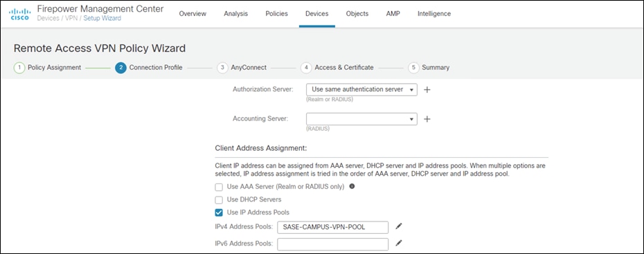Enable Use DHCP Servers checkbox
This screenshot has height=254, width=644.
[x=219, y=200]
